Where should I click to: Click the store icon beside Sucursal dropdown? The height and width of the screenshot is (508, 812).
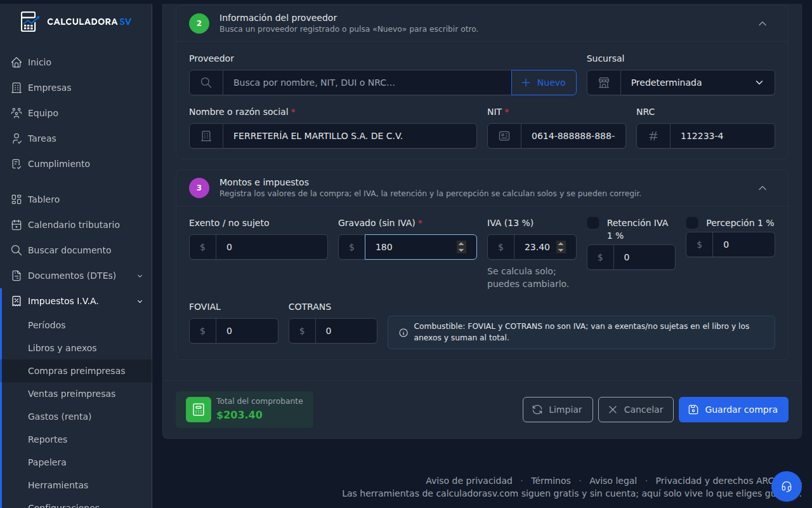604,83
